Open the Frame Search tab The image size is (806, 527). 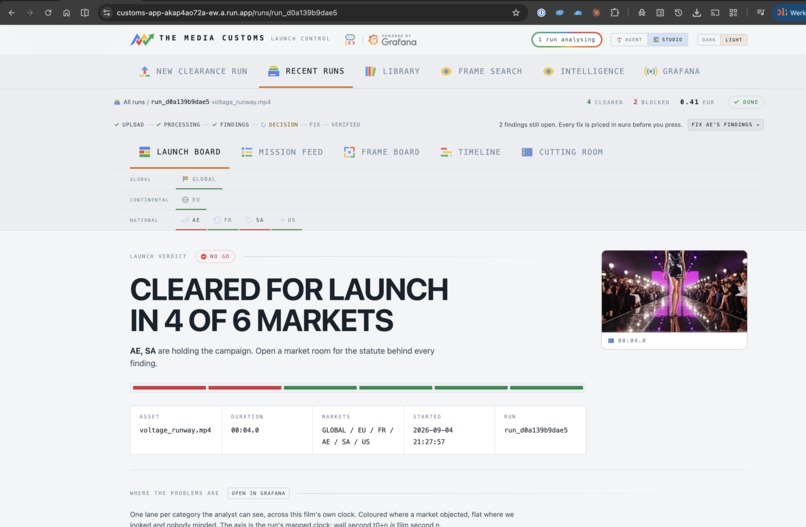tap(481, 71)
